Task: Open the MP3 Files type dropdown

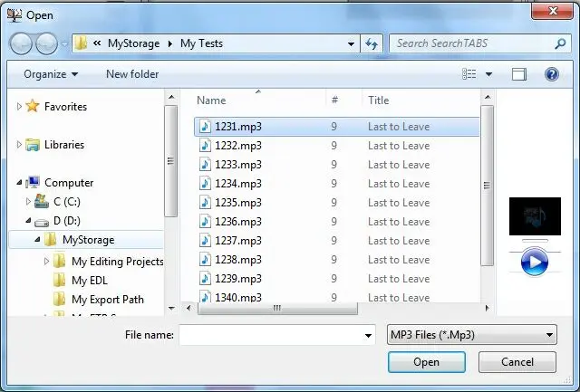Action: pyautogui.click(x=471, y=335)
